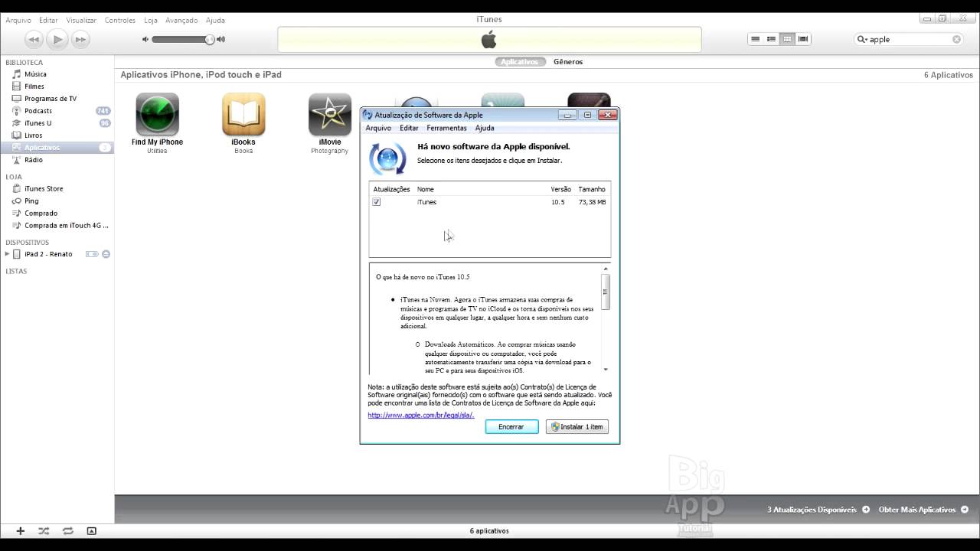The height and width of the screenshot is (551, 980).
Task: Open iTunes U in the sidebar
Action: [x=38, y=123]
